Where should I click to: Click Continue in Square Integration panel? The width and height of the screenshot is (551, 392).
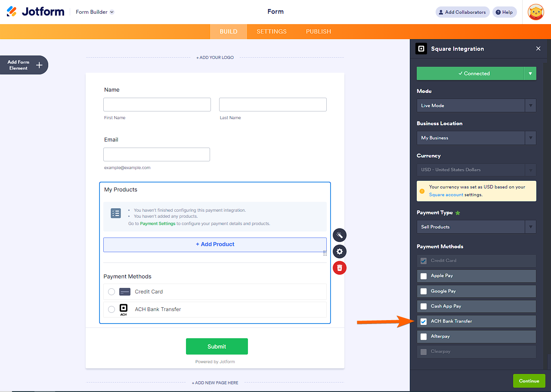pos(529,381)
